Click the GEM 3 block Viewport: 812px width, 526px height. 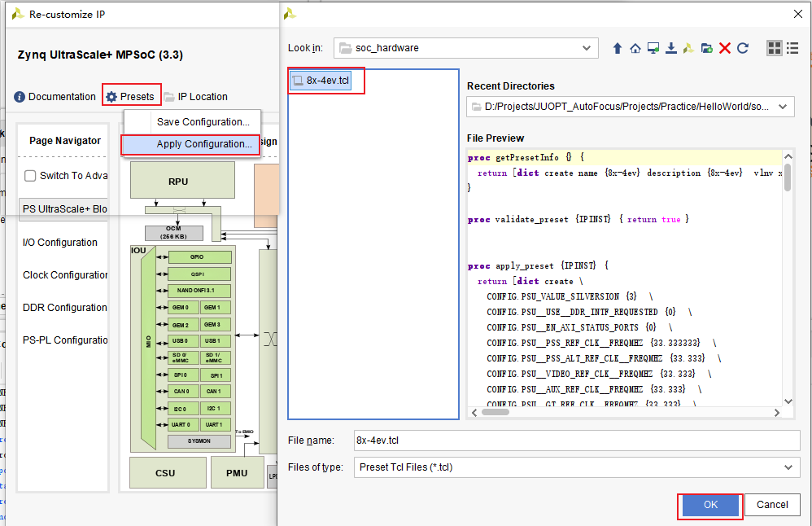click(x=216, y=324)
